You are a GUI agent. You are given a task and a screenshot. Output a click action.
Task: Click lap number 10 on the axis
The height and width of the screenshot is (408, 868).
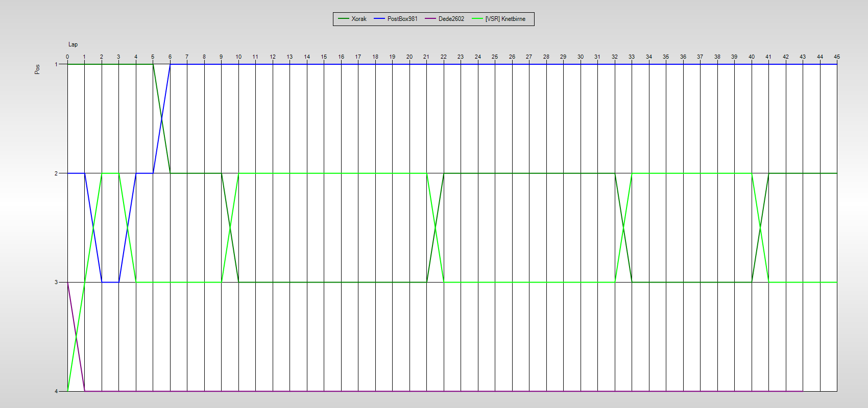coord(238,57)
